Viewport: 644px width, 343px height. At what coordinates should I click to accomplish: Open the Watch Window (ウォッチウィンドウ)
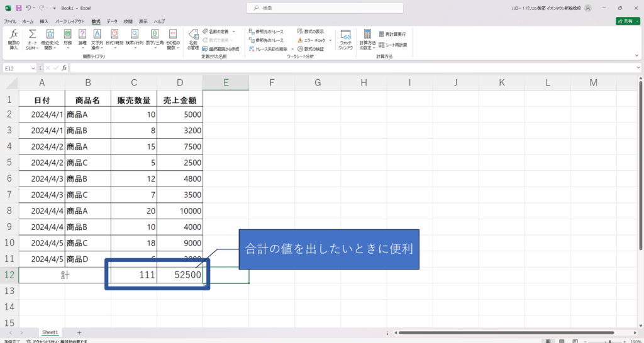[345, 40]
